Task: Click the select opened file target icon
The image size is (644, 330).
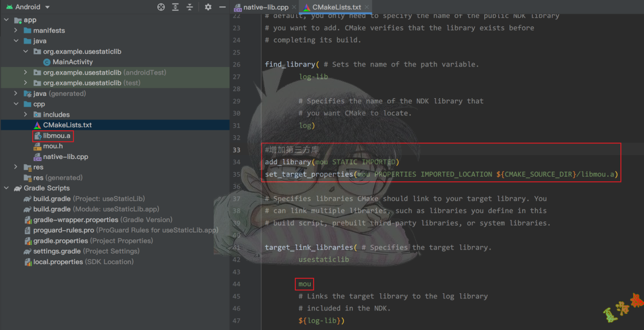Action: click(161, 7)
